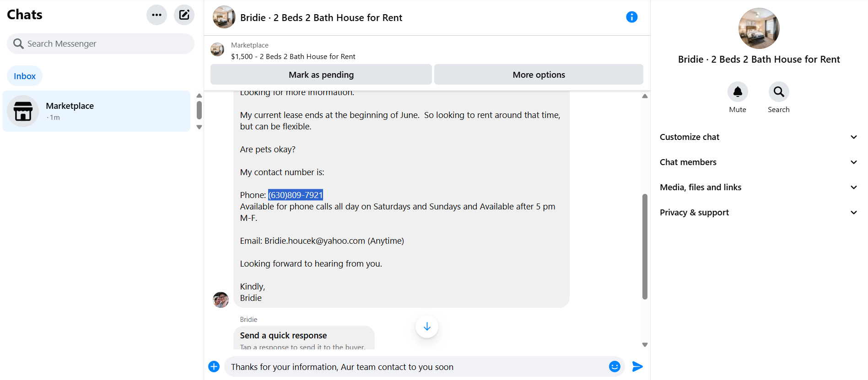Open the three-dot chats options menu
Viewport: 868px width, 380px height.
click(156, 15)
